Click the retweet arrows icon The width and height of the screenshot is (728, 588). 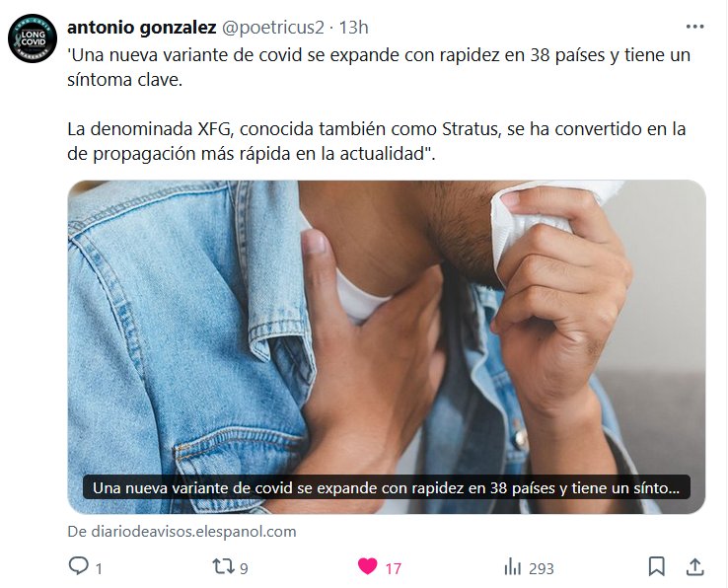223,566
